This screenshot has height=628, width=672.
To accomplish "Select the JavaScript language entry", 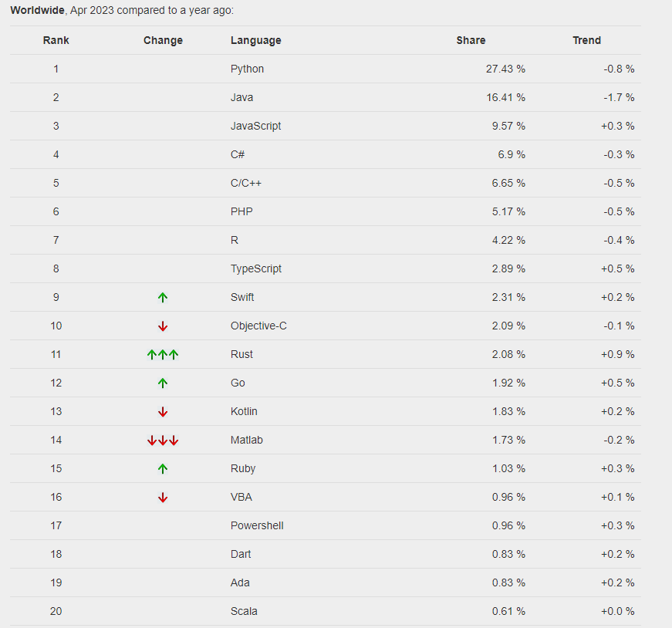I will coord(256,126).
